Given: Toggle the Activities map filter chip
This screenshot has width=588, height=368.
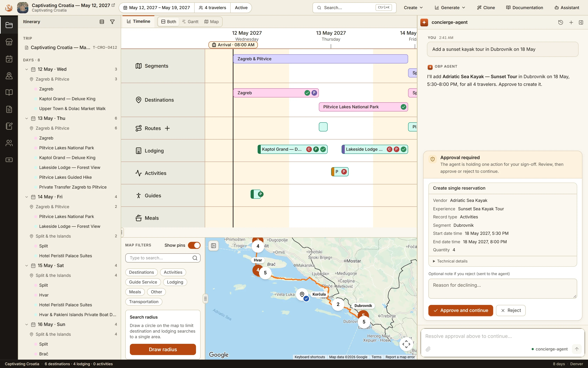Looking at the screenshot, I should click(173, 272).
